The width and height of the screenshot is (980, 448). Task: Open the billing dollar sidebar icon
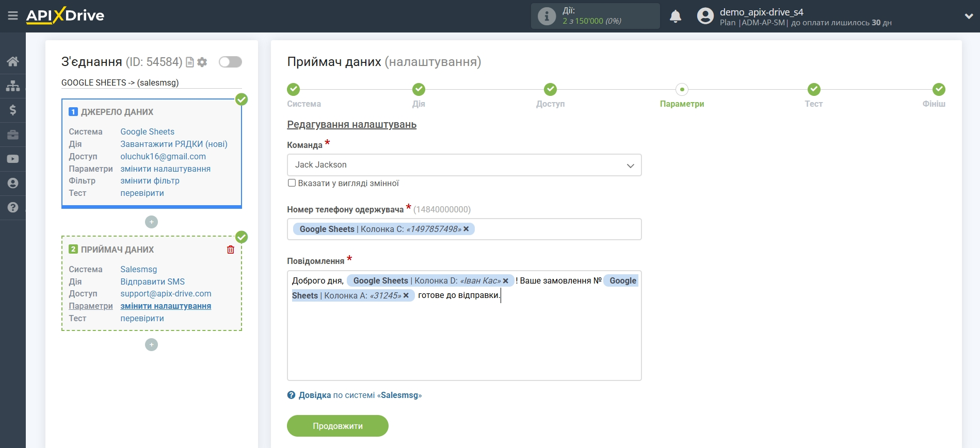click(13, 110)
